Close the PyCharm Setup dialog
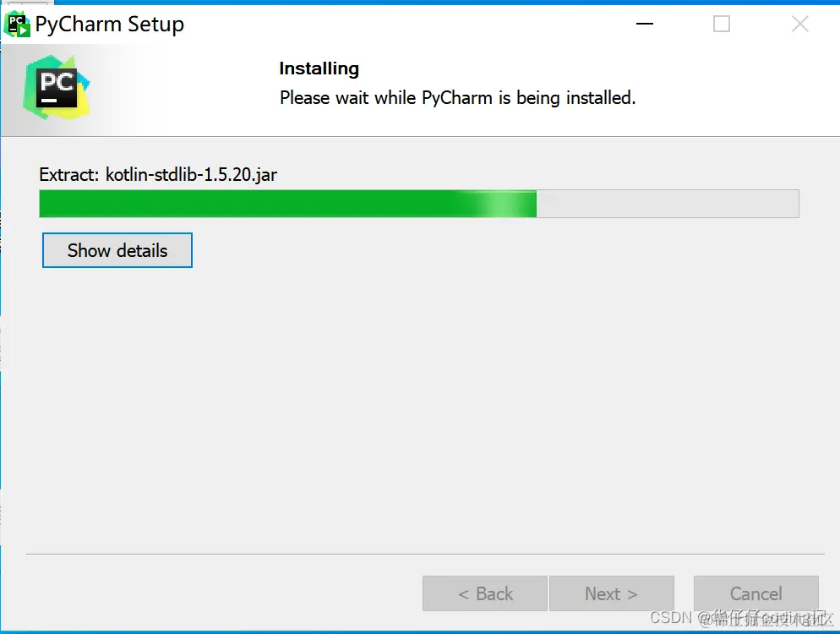The width and height of the screenshot is (840, 634). coord(799,24)
